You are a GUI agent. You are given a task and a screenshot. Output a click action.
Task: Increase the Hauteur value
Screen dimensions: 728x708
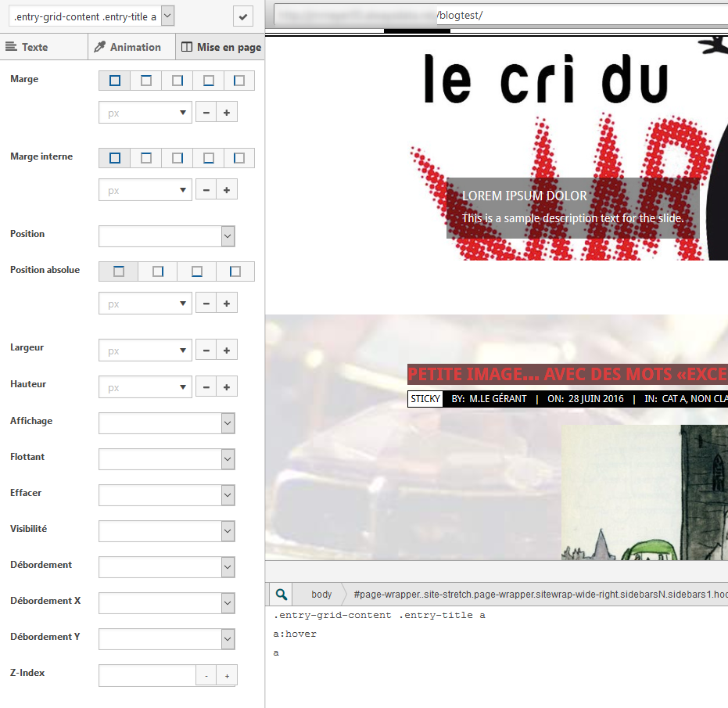pos(227,387)
